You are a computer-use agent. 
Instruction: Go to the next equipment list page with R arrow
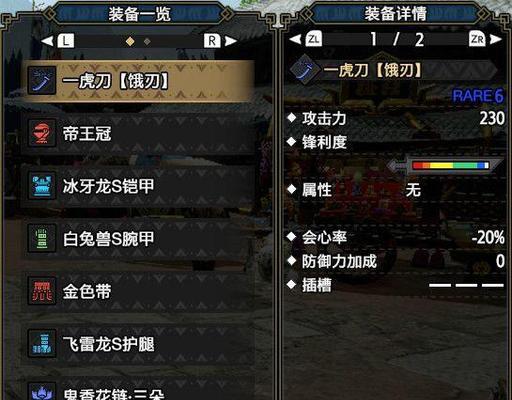click(220, 41)
